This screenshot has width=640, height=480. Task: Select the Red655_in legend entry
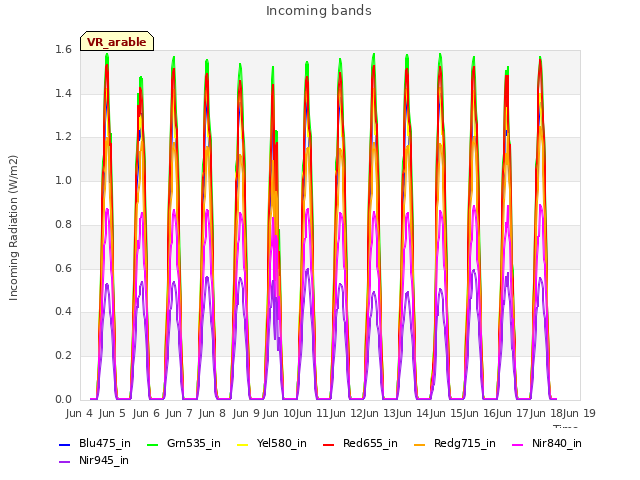pyautogui.click(x=360, y=444)
